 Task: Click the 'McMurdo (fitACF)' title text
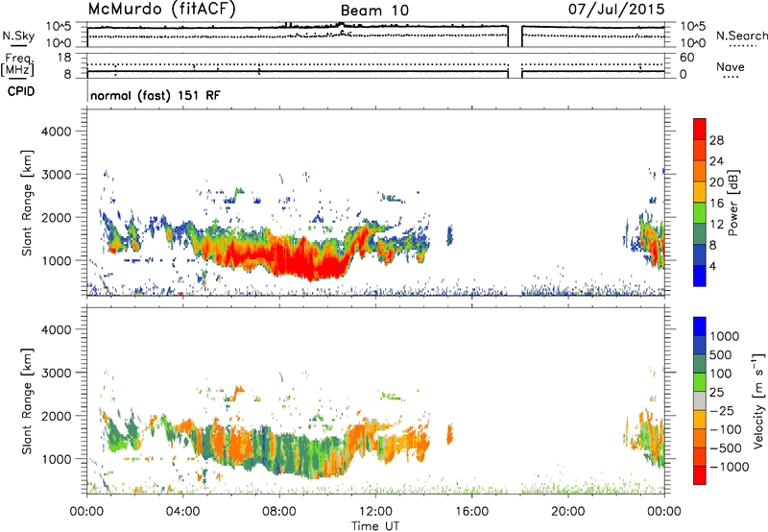(x=161, y=10)
